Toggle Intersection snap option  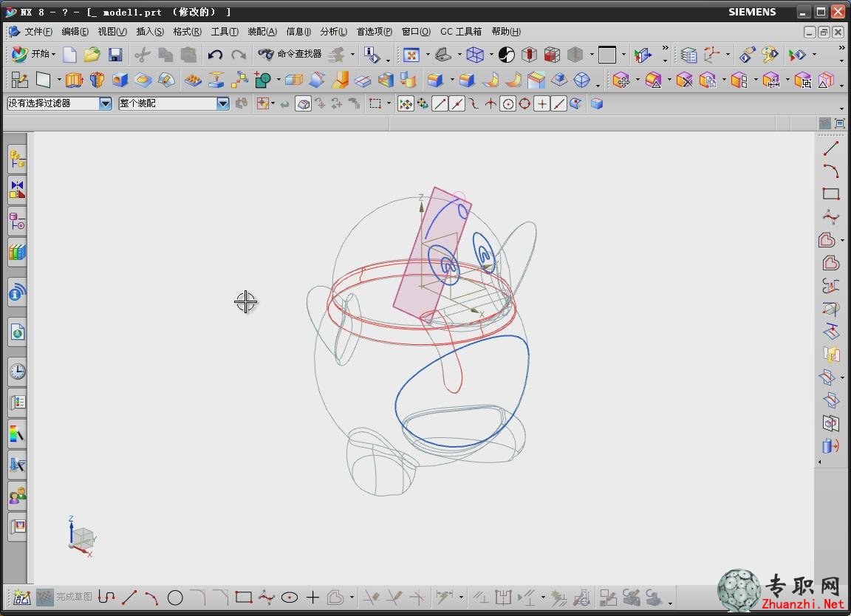[491, 103]
